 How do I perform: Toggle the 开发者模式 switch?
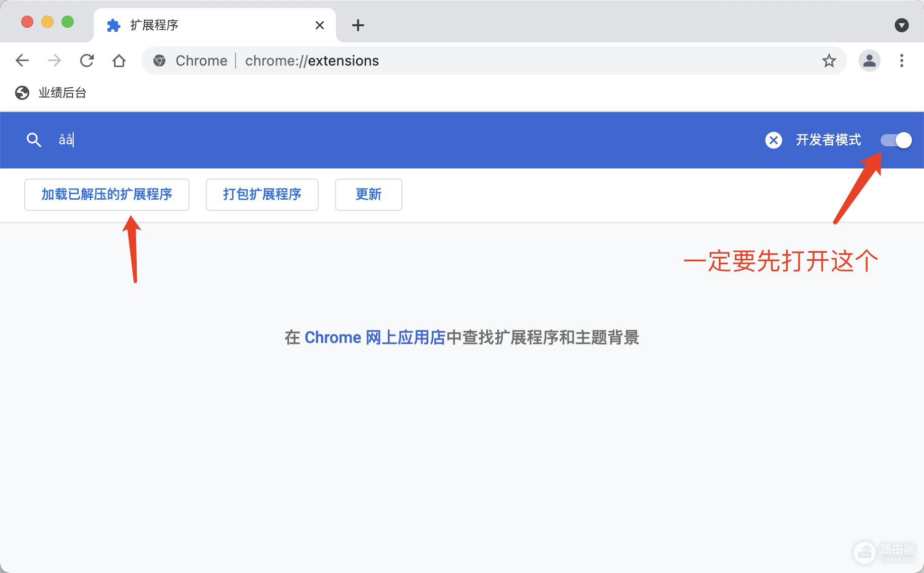click(896, 140)
